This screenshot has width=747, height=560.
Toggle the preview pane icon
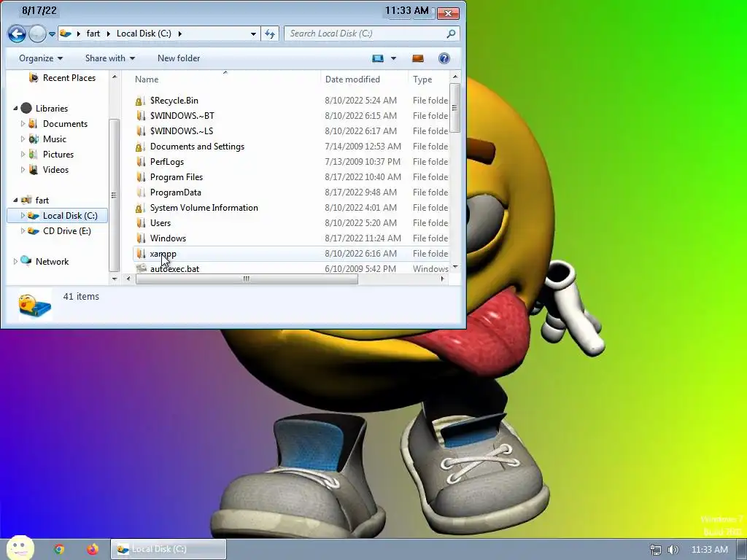[x=418, y=58]
